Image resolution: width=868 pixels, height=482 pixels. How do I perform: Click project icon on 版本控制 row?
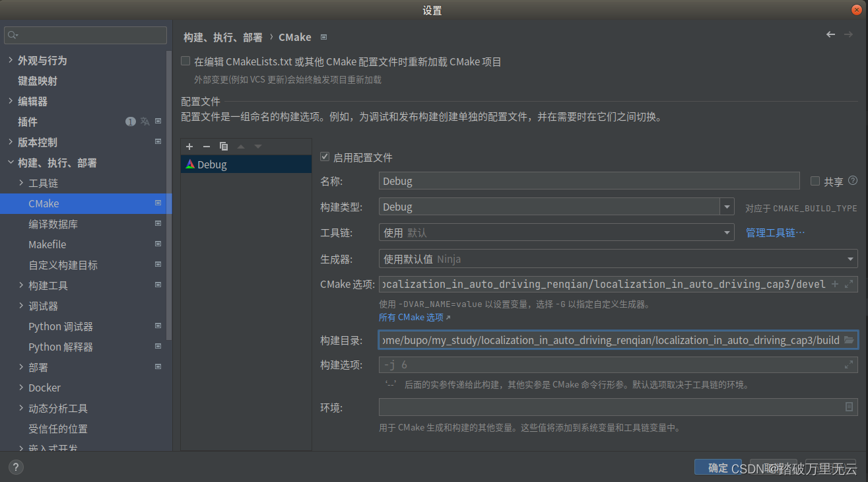(x=158, y=142)
